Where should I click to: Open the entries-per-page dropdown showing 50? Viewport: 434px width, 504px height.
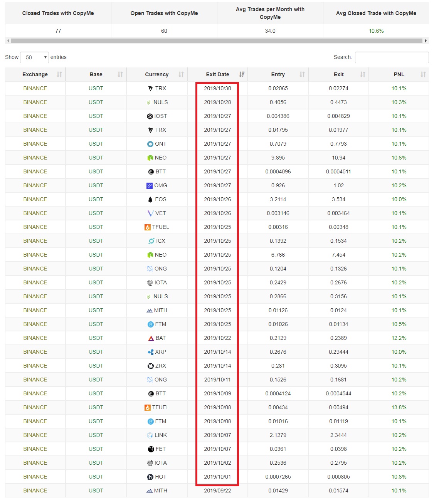click(35, 57)
